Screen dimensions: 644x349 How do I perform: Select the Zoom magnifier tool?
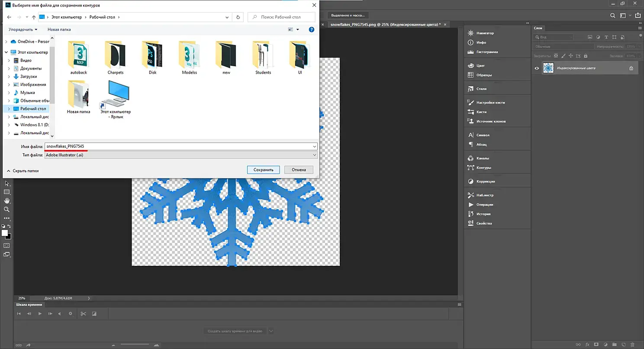pos(6,209)
